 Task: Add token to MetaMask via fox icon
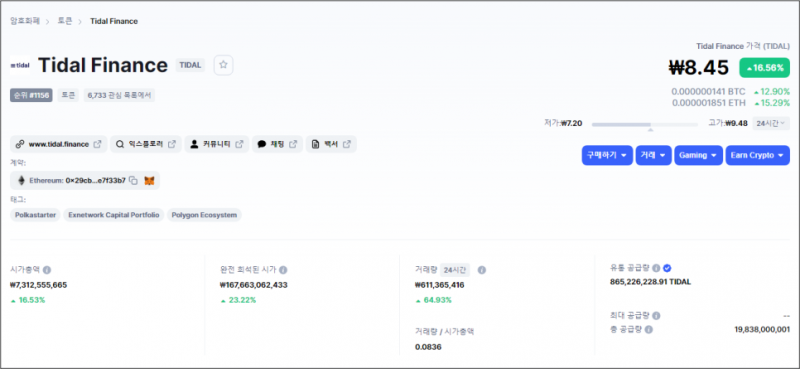(x=149, y=181)
